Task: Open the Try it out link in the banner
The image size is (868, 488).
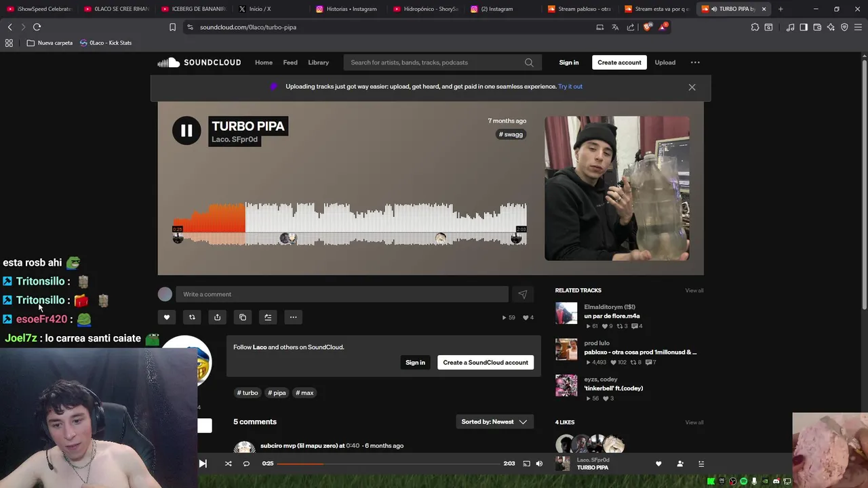Action: [570, 87]
